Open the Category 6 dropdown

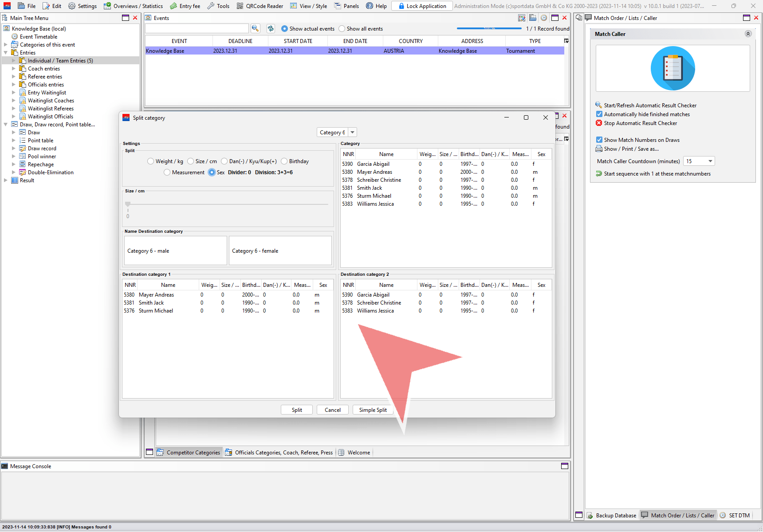pos(352,133)
